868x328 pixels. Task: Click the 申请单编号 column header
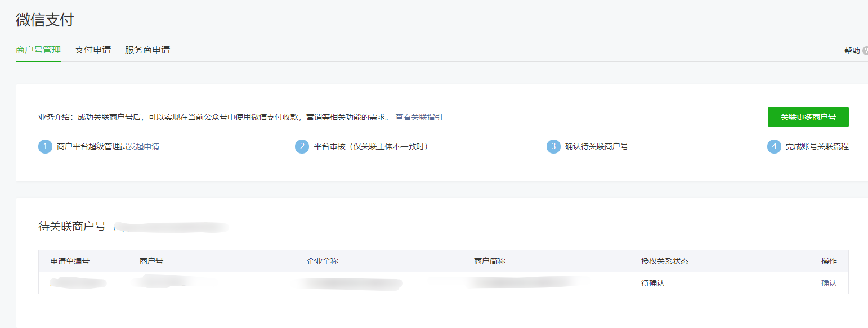[70, 262]
